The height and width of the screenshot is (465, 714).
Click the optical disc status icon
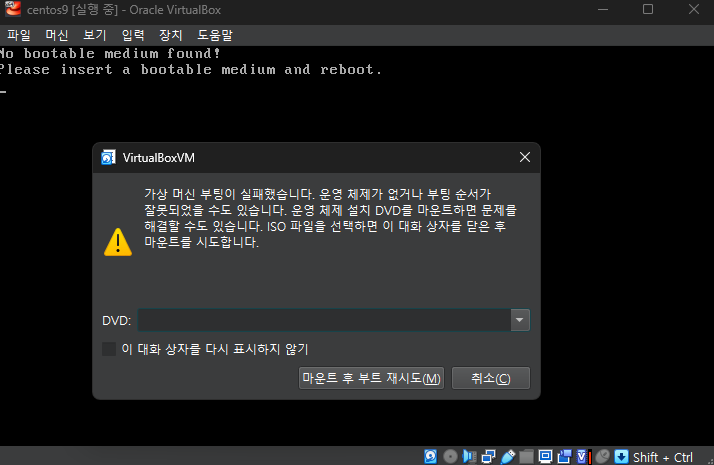(450, 456)
